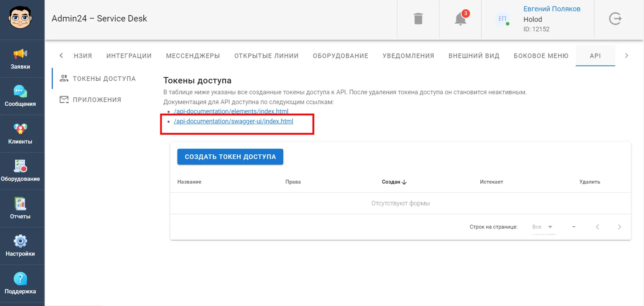Screen dimensions: 644x306
Task: Open Настройки gear in sidebar
Action: 20,246
